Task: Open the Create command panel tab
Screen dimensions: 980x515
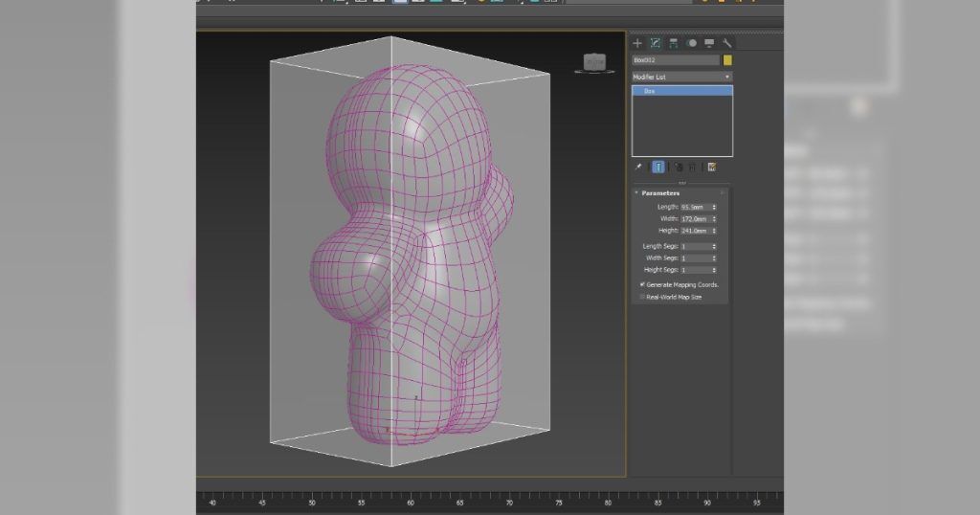Action: [636, 43]
